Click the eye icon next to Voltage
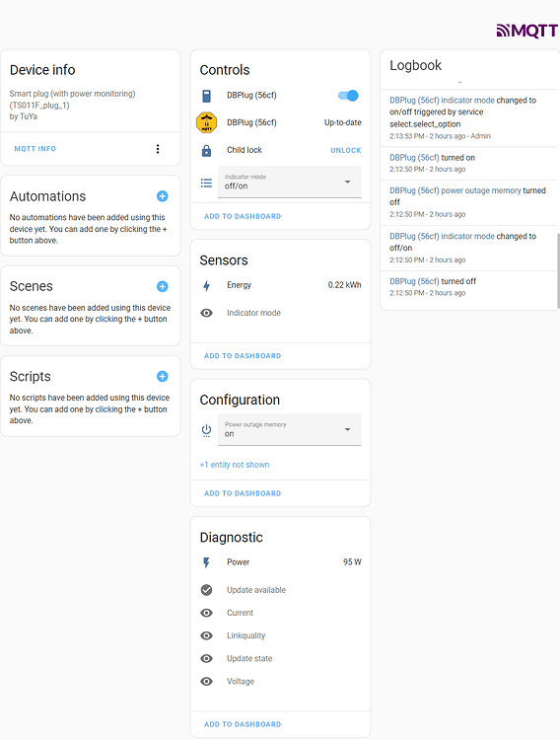This screenshot has height=740, width=560. [207, 682]
